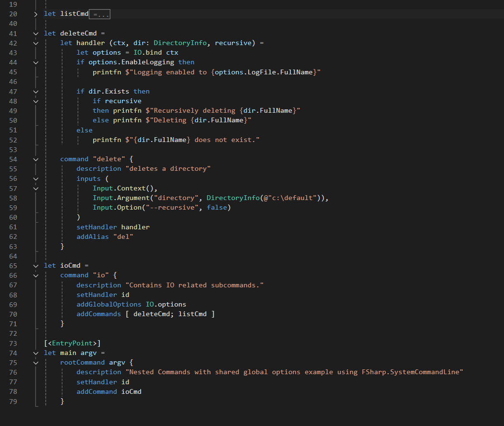Fold the handler function block
This screenshot has width=504, height=426.
point(36,43)
